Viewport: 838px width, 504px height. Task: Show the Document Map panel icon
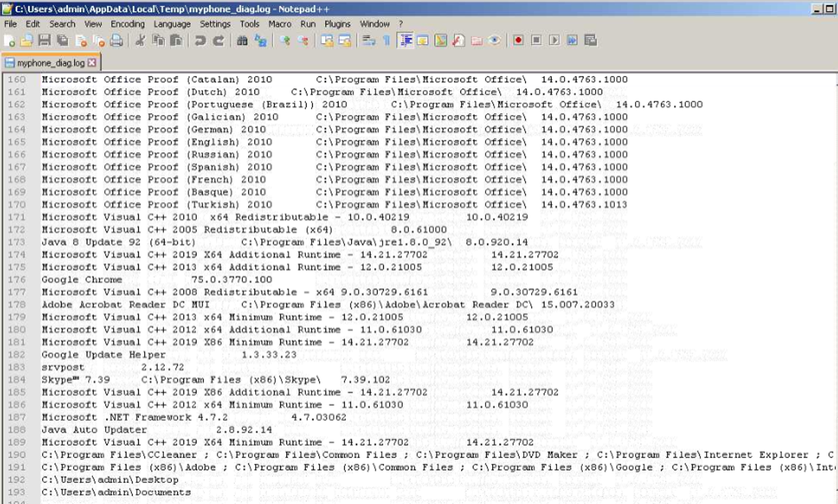pos(440,41)
